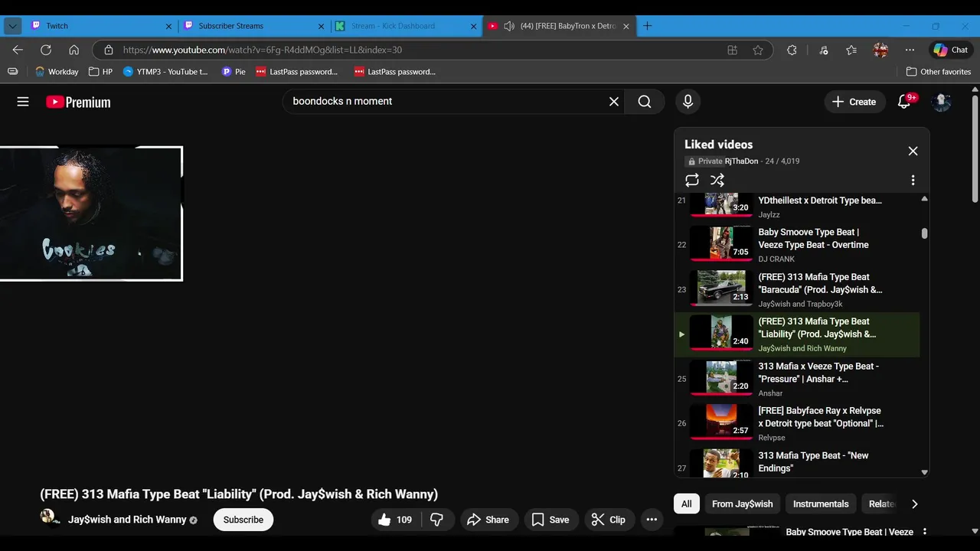Share this video
This screenshot has width=980, height=551.
click(x=488, y=520)
